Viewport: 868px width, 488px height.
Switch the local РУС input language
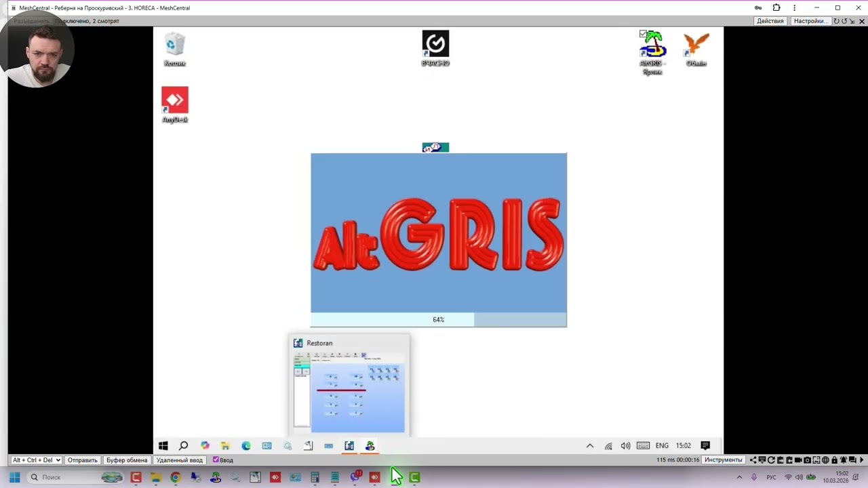[771, 477]
